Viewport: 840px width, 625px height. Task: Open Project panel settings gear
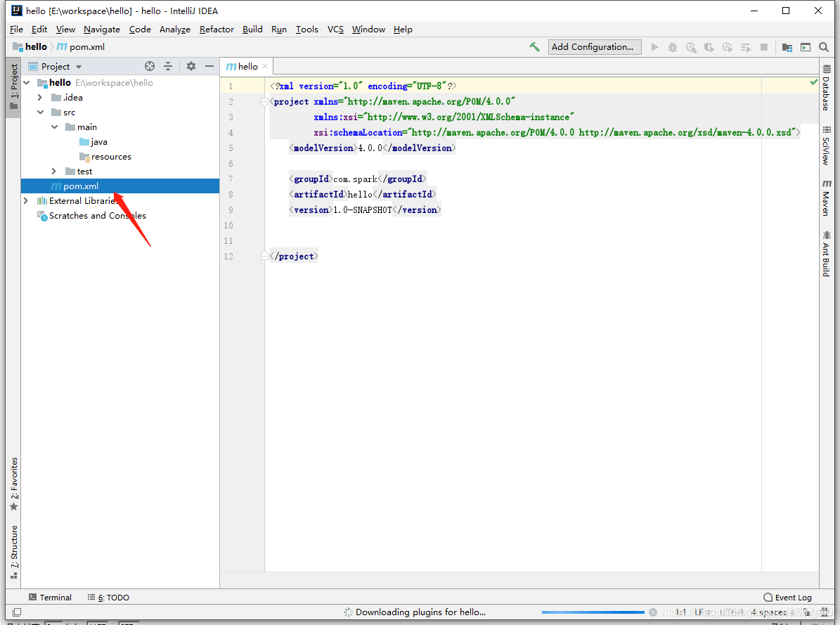(190, 65)
